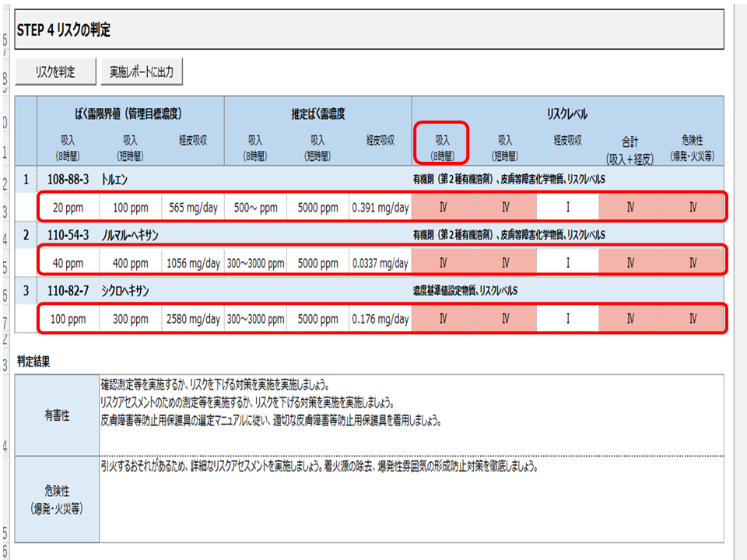Click the 0.391 mg/day dermal exposure cell

pyautogui.click(x=380, y=208)
